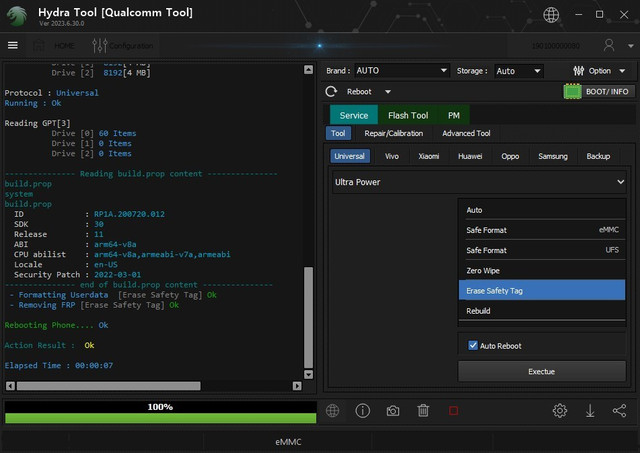Take a screenshot with camera icon

393,411
